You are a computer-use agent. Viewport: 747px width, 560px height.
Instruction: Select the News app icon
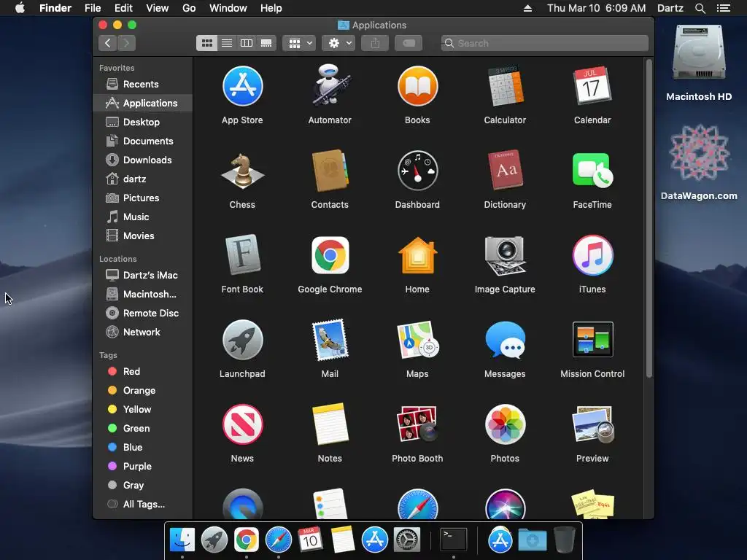242,424
